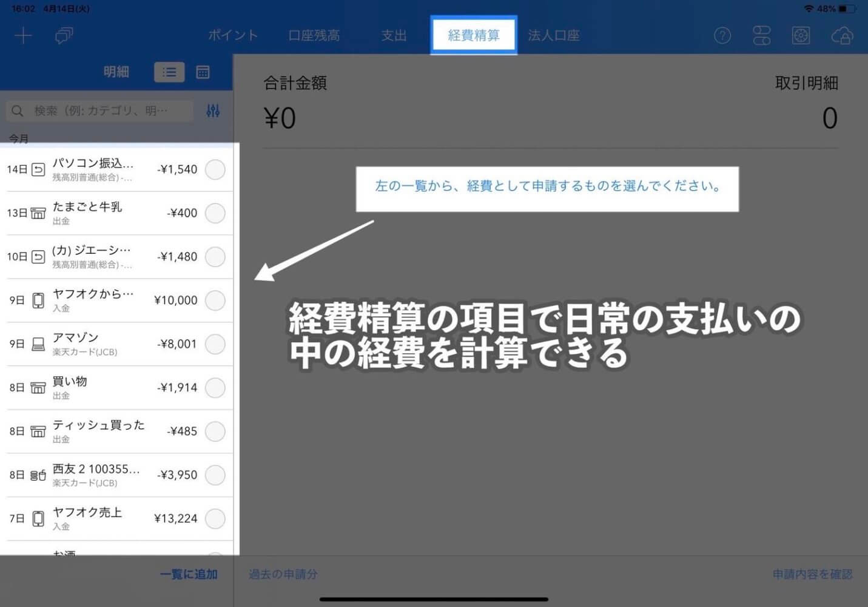Open the filter sliders icon
The image size is (868, 607).
(213, 110)
